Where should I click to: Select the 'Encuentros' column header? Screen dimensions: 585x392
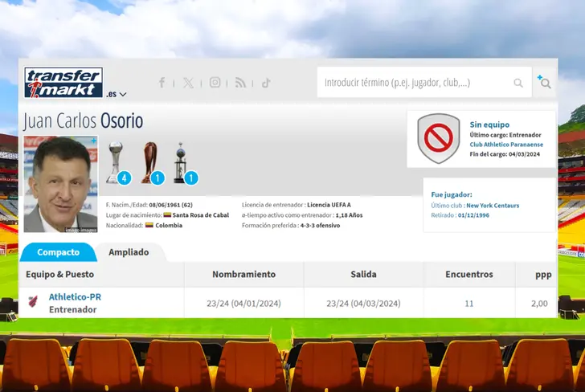click(x=469, y=274)
